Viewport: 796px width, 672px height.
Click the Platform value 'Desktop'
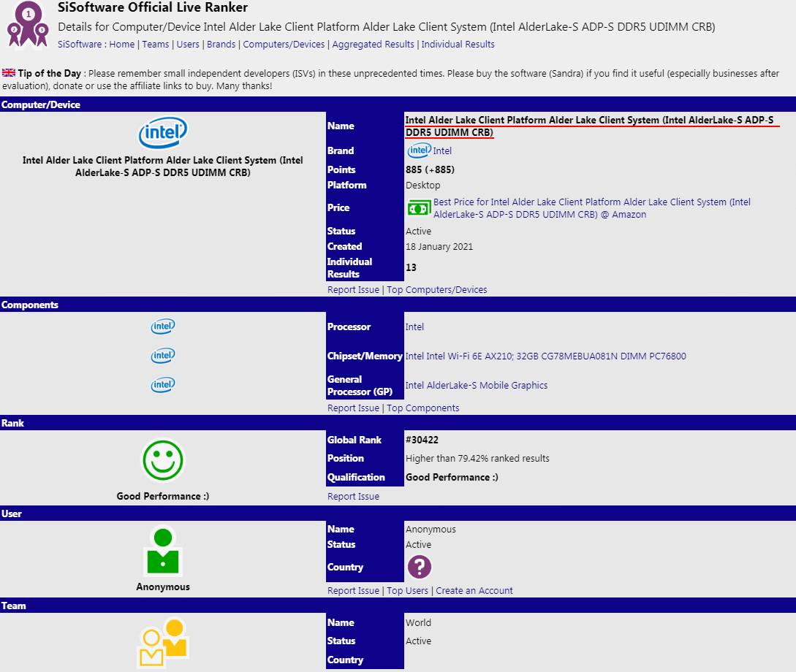pyautogui.click(x=423, y=185)
